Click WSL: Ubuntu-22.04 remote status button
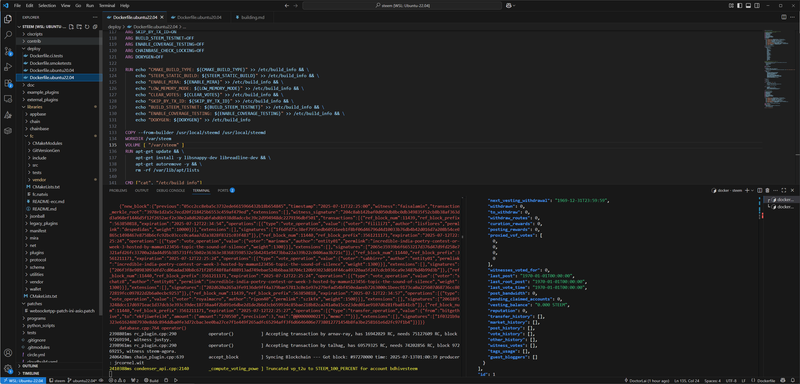The width and height of the screenshot is (800, 384). [x=23, y=380]
